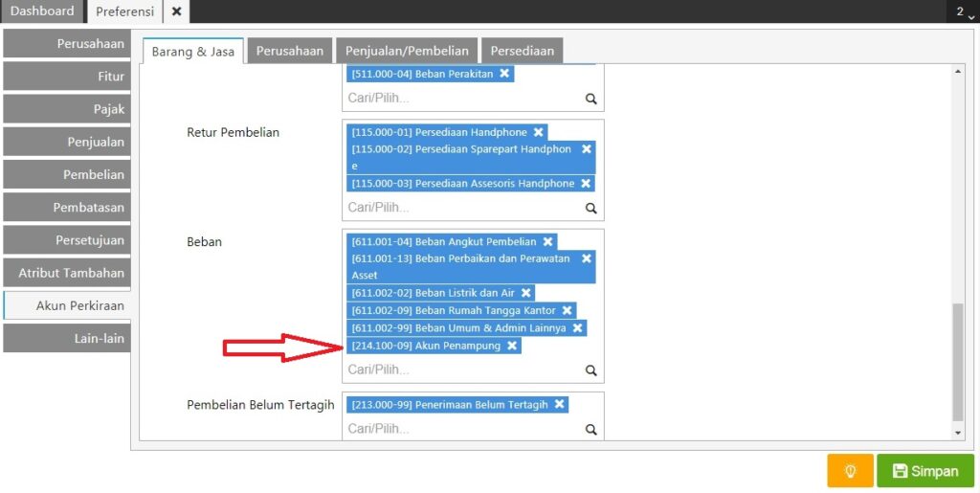Open Pembelian preferences section
This screenshot has width=980, height=493.
click(x=67, y=174)
